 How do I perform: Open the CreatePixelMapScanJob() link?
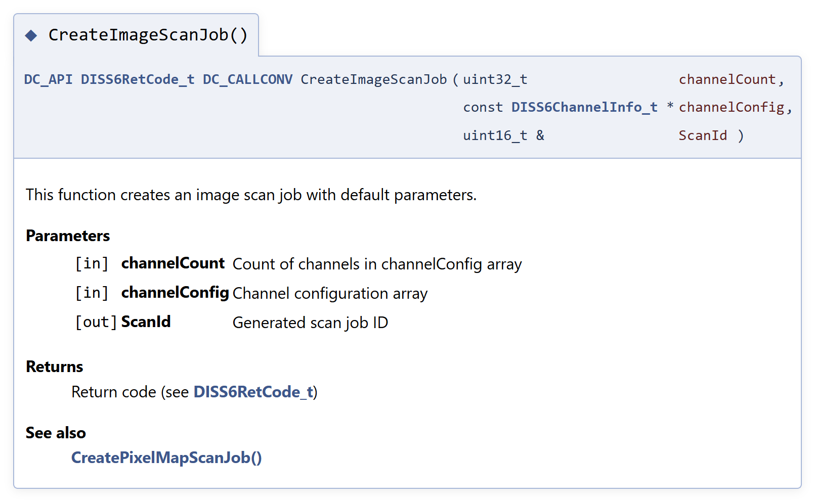tap(166, 457)
